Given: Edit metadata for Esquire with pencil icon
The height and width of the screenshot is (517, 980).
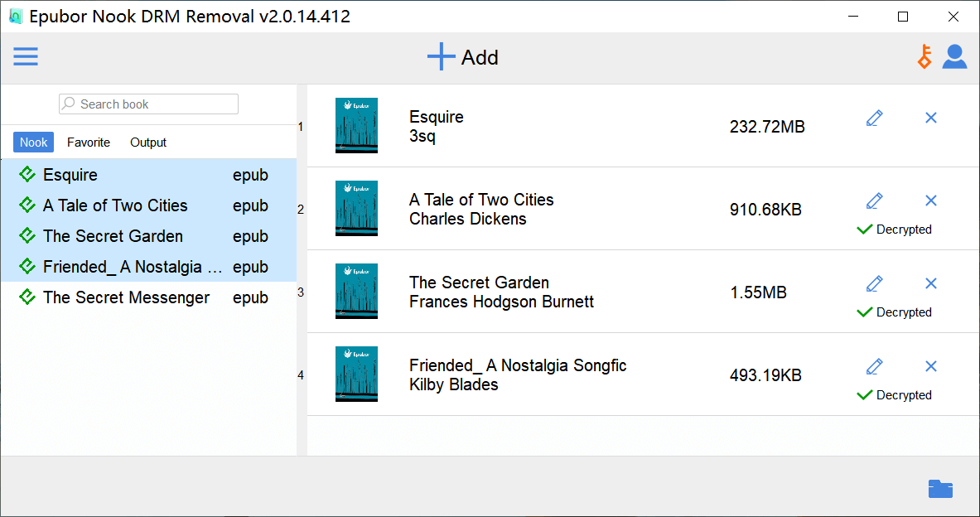Looking at the screenshot, I should click(874, 118).
